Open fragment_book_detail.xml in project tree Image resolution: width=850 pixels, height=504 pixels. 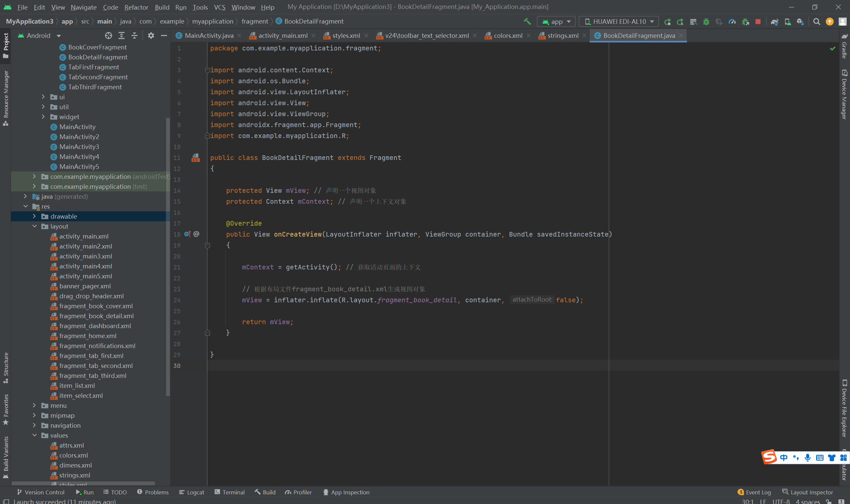(96, 316)
